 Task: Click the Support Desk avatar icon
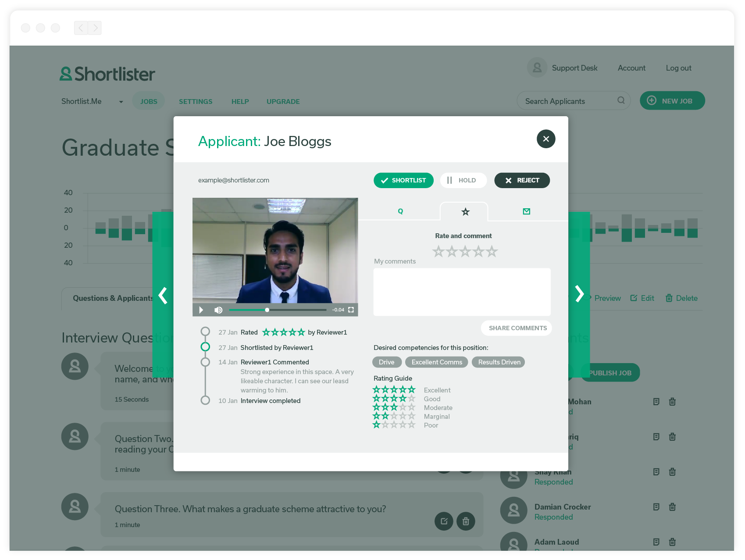tap(537, 68)
